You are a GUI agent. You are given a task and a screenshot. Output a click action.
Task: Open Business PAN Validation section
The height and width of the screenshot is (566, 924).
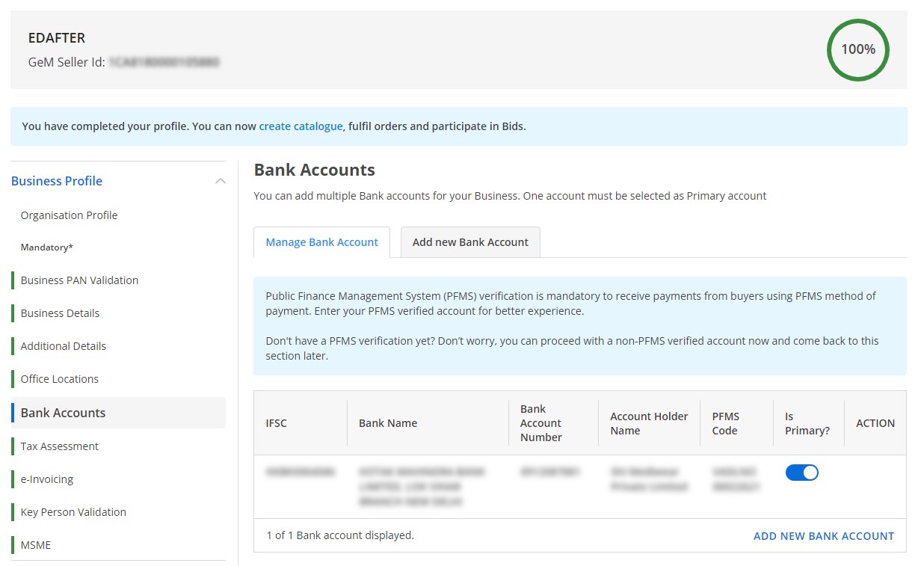pos(79,280)
